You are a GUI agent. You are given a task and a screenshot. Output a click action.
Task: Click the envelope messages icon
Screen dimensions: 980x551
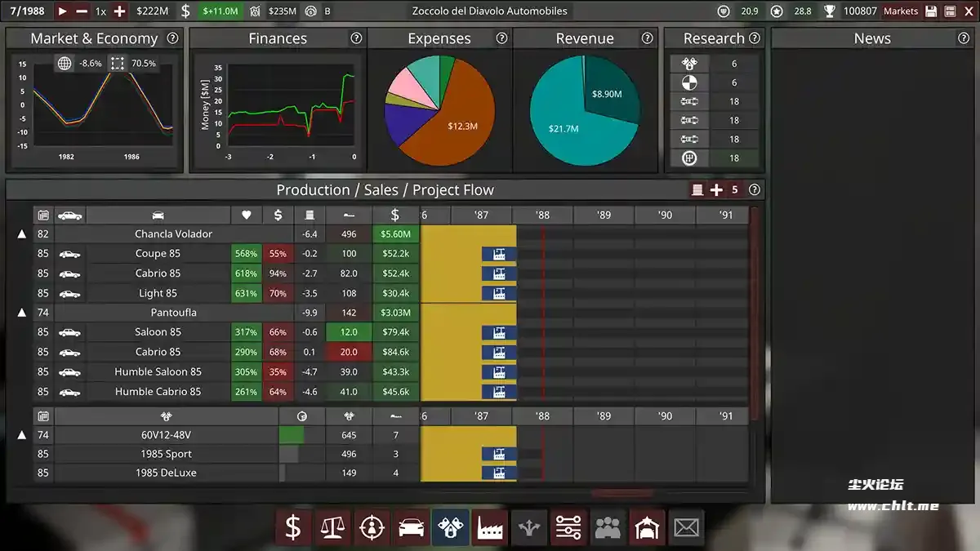[x=685, y=528]
